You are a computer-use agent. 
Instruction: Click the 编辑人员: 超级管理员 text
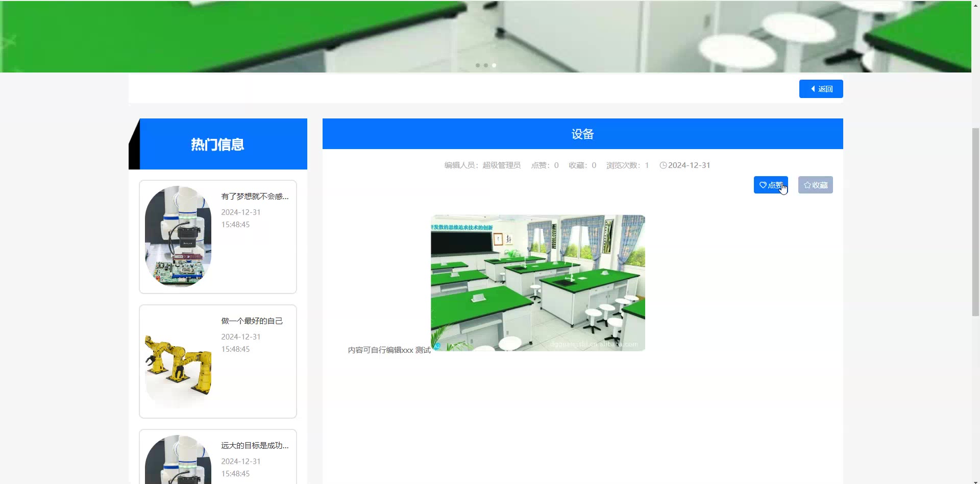pyautogui.click(x=482, y=165)
